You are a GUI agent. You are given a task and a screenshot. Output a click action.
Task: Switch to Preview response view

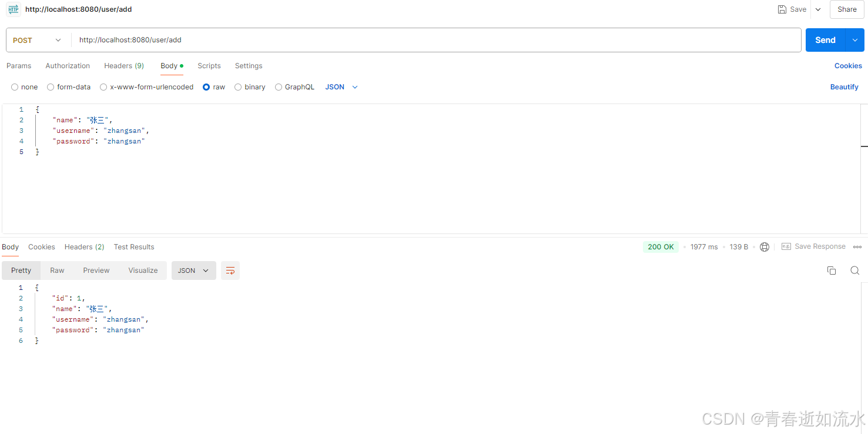(96, 271)
